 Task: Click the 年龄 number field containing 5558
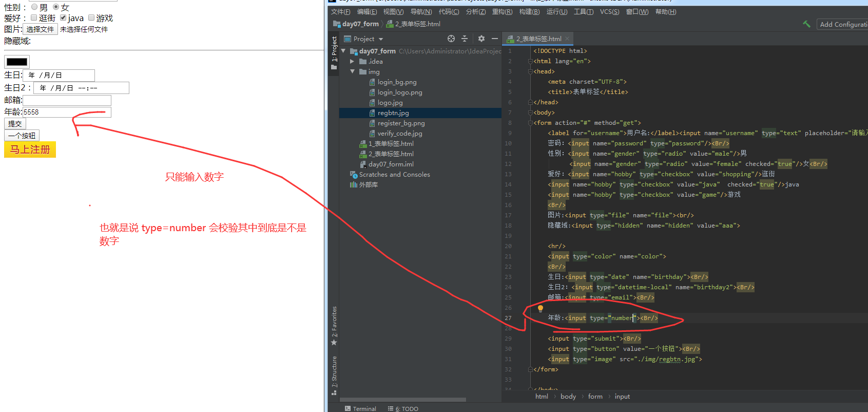67,112
